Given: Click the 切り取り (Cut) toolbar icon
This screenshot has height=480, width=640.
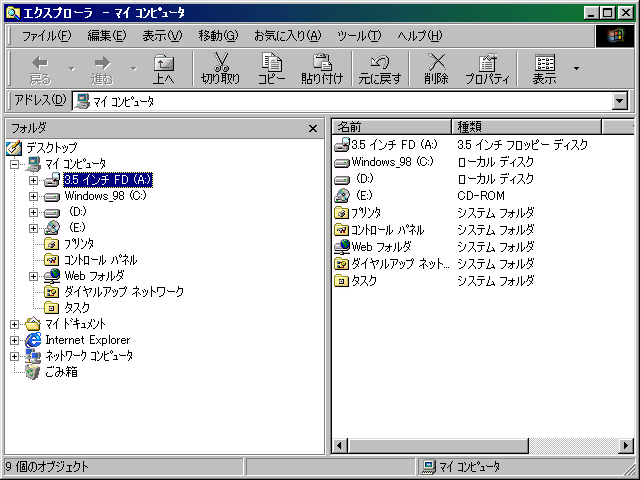Looking at the screenshot, I should pyautogui.click(x=220, y=68).
